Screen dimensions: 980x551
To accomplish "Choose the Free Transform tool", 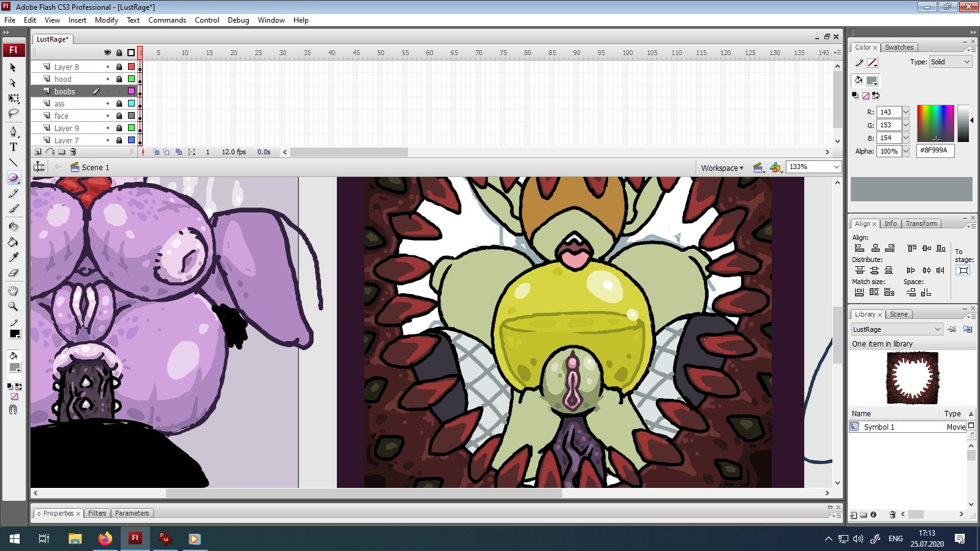I will [13, 98].
